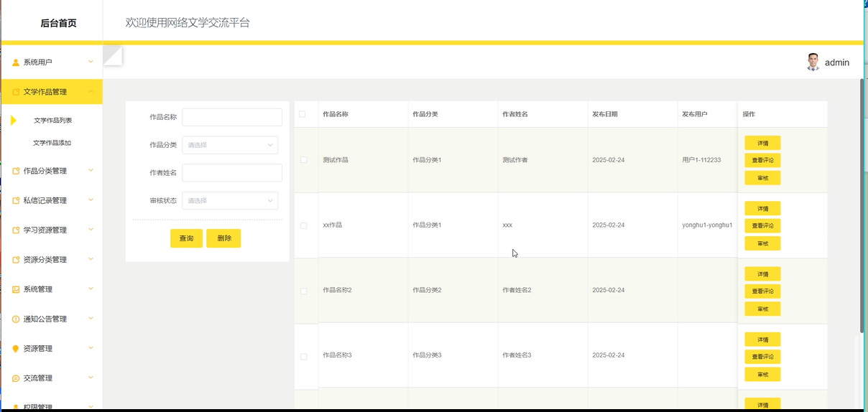
Task: Click the yonghu1-yonghu1 cell
Action: click(707, 225)
